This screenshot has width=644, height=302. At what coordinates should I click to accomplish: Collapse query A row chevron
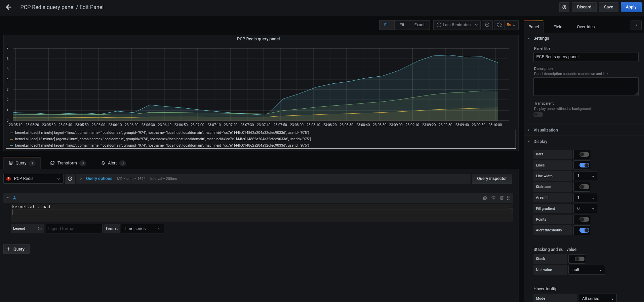click(x=8, y=198)
